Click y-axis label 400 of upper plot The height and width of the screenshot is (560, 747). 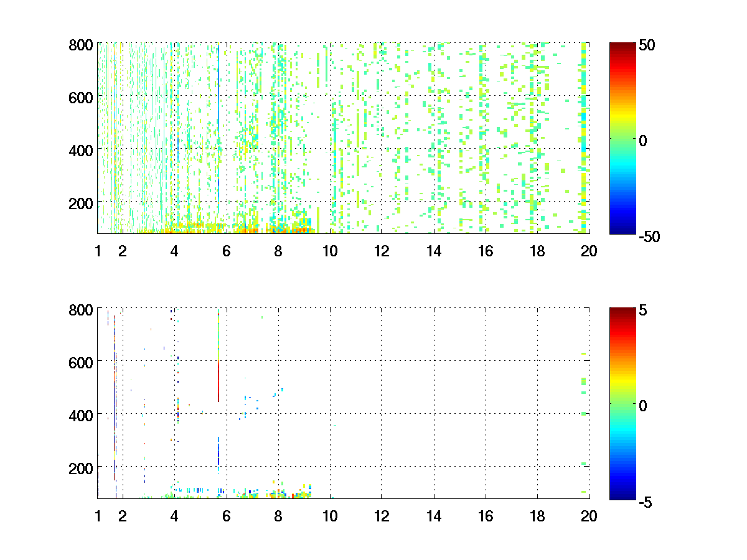(81, 150)
